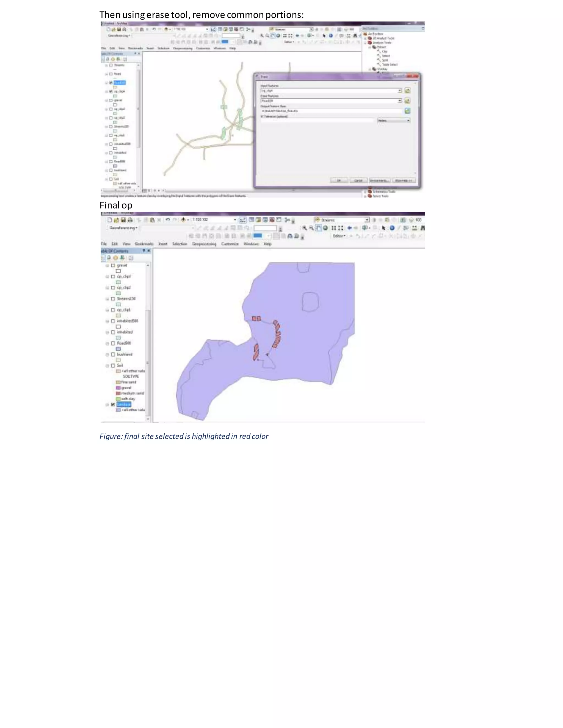Viewport: 563px width, 728px height.
Task: Toggle Road500 layer checkbox in Final op screenshot
Action: [x=113, y=343]
